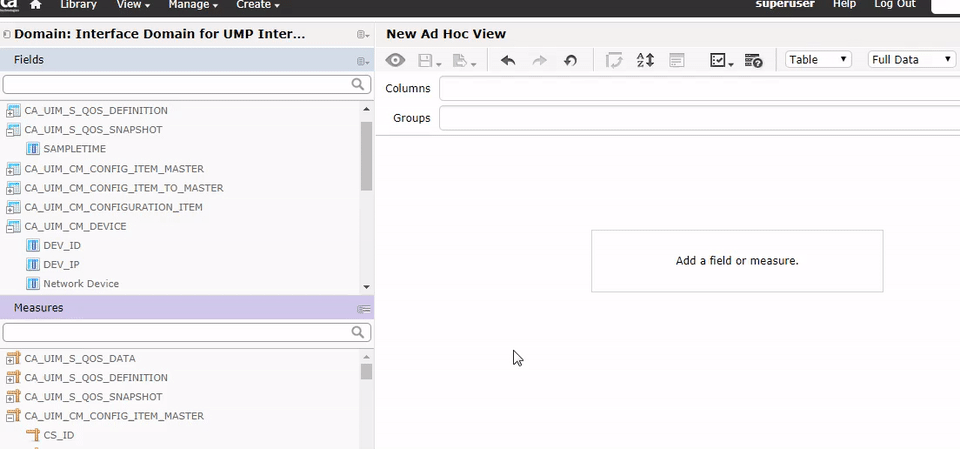Click the undo arrow in toolbar

508,60
